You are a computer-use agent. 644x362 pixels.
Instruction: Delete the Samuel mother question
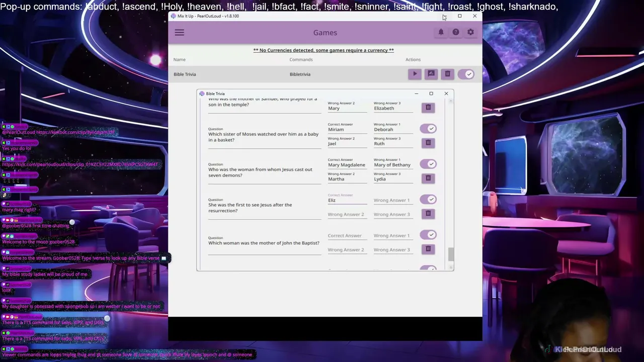coord(428,108)
